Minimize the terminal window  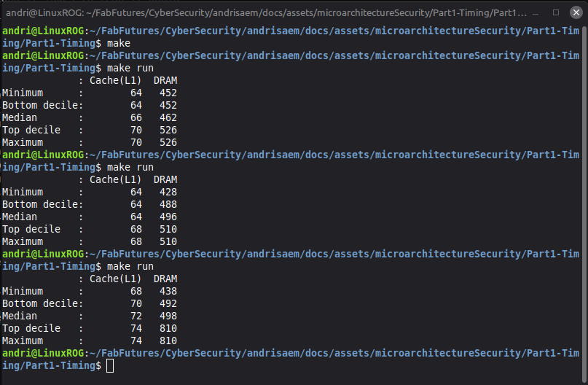pyautogui.click(x=536, y=13)
